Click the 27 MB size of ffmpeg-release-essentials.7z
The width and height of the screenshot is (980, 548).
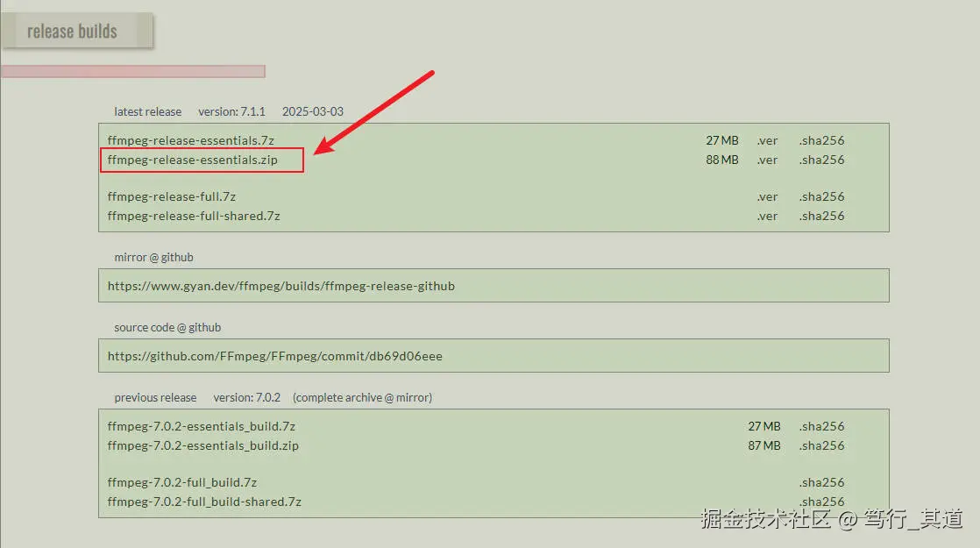tap(722, 140)
